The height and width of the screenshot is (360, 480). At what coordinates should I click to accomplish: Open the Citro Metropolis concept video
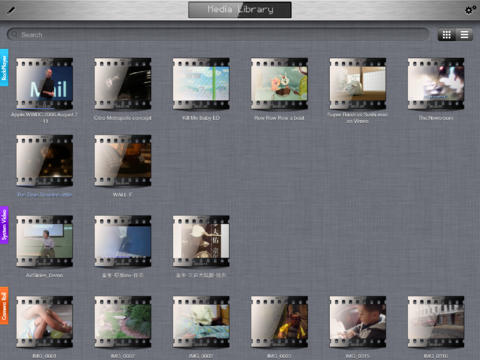pyautogui.click(x=123, y=84)
